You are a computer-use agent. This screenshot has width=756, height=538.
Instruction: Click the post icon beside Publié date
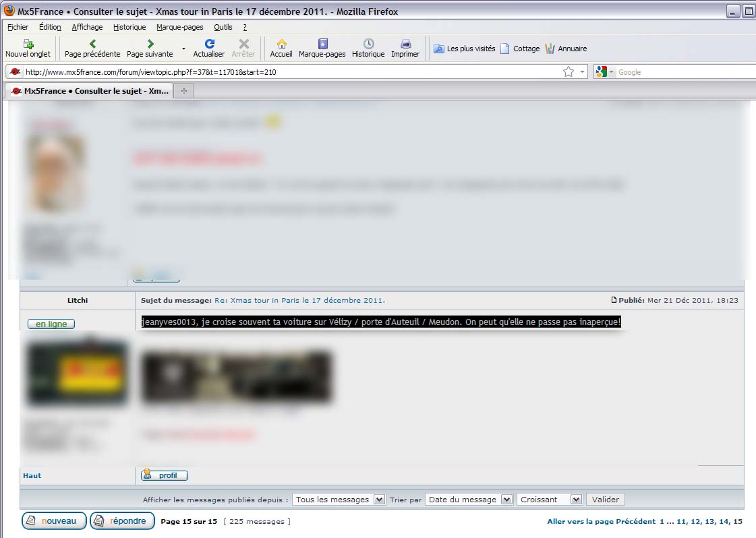614,300
